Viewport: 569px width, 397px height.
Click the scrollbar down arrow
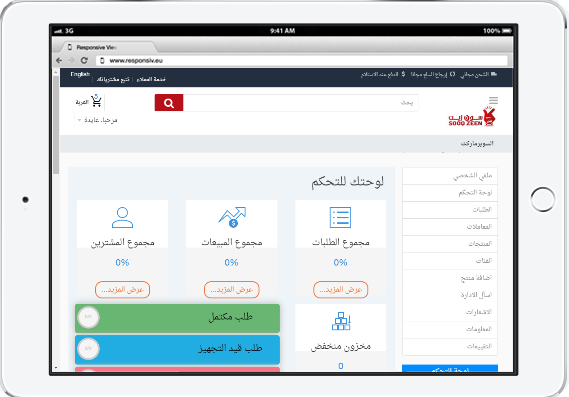[x=56, y=368]
